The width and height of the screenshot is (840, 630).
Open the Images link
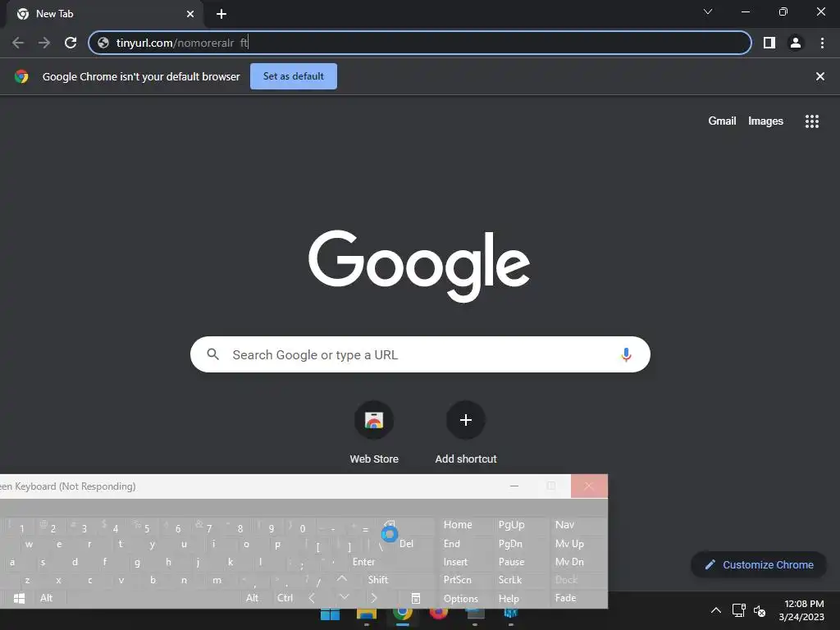point(765,121)
